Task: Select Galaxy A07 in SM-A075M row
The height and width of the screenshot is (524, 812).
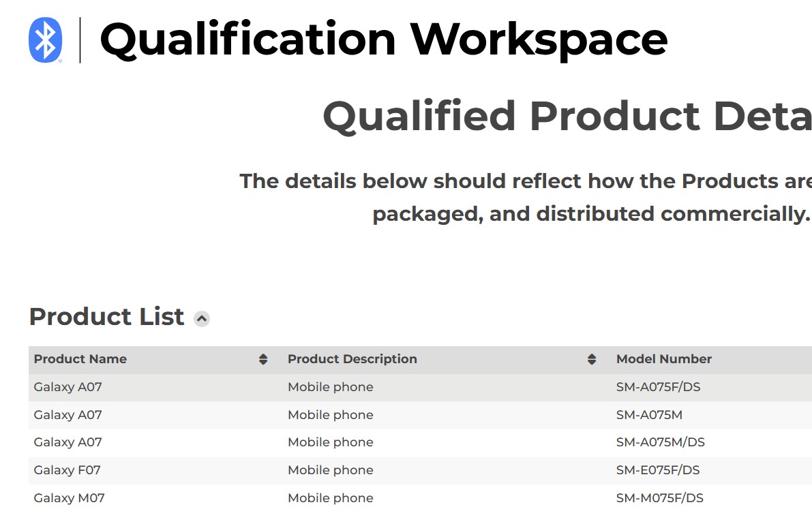Action: point(68,415)
